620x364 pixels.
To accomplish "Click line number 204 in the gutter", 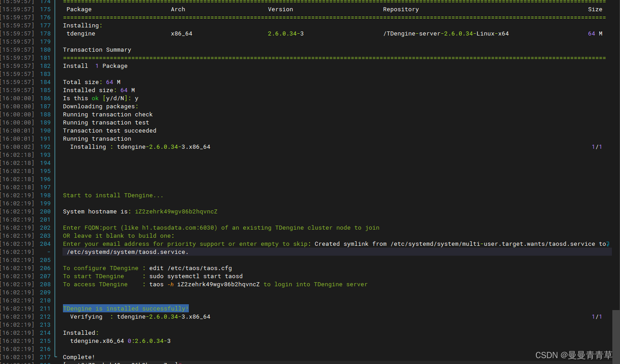I will [45, 244].
